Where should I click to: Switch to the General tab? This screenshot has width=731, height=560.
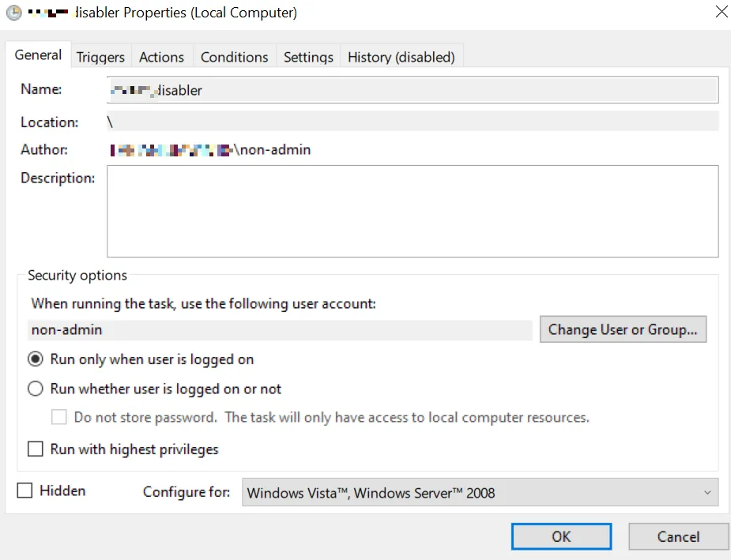tap(38, 55)
